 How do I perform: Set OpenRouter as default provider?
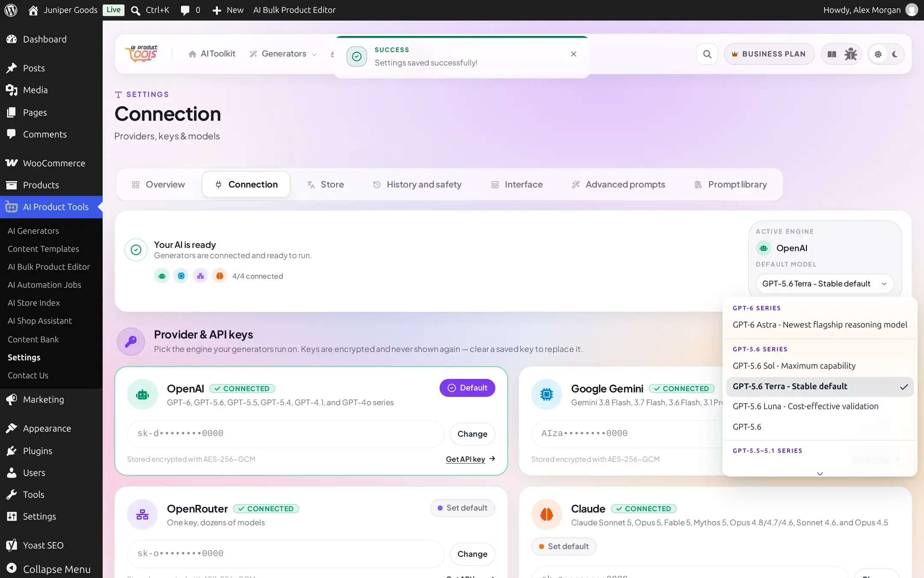462,508
